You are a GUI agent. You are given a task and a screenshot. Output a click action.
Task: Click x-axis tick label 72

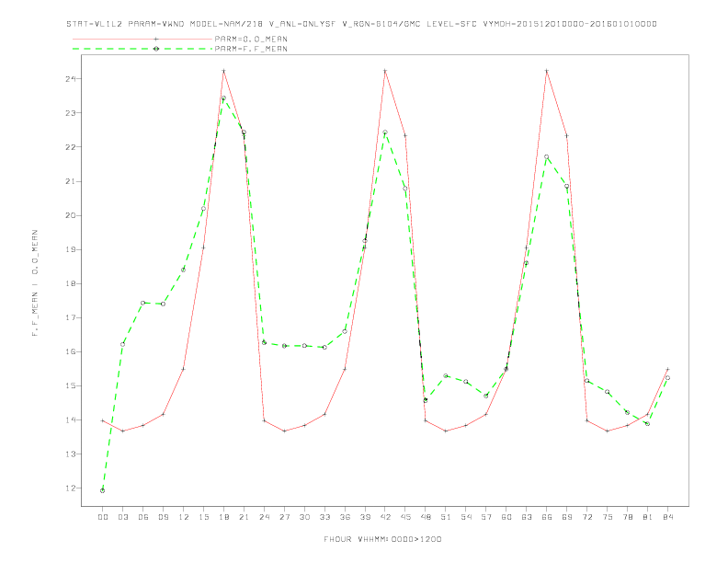coord(587,517)
